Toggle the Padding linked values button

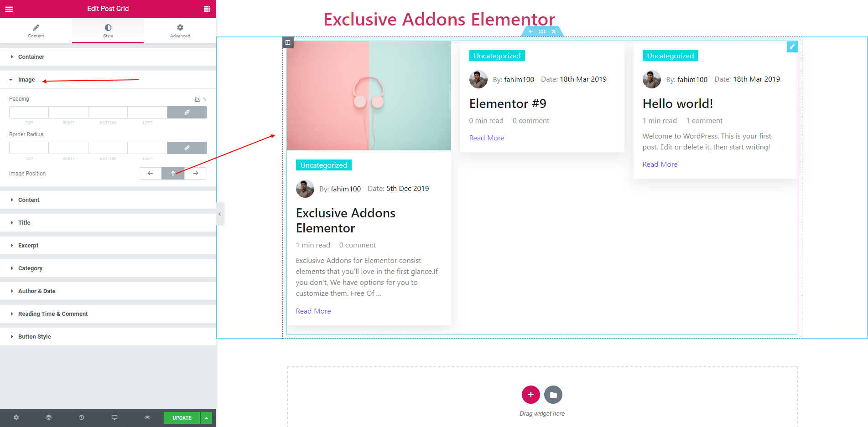[x=187, y=112]
